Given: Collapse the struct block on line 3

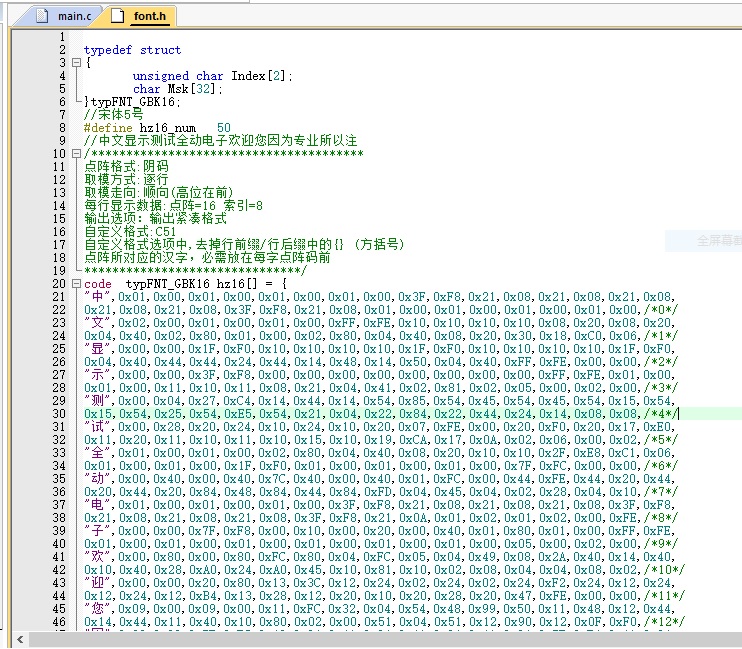Looking at the screenshot, I should coord(75,63).
